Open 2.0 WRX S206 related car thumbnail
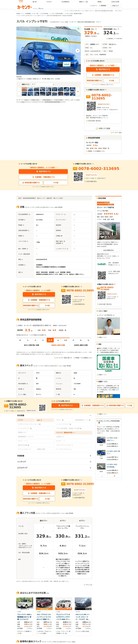Viewport: 138px width, 644px height. [101, 440]
